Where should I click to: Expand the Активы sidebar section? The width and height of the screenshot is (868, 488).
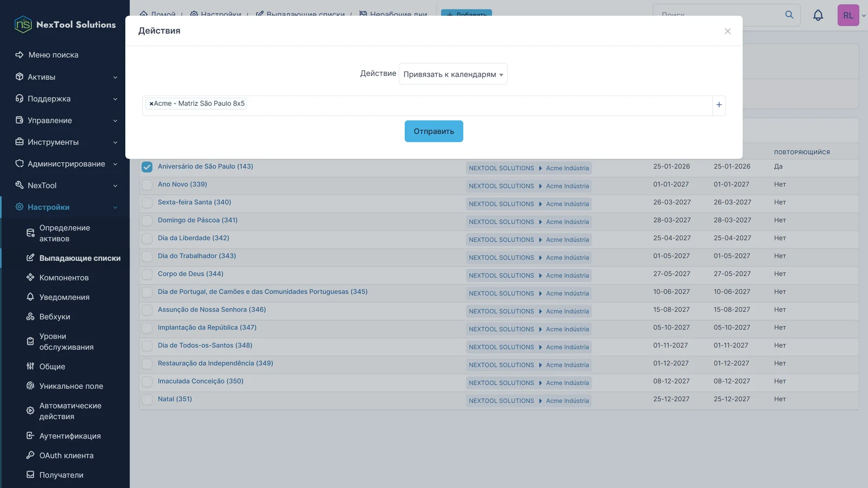pos(115,78)
